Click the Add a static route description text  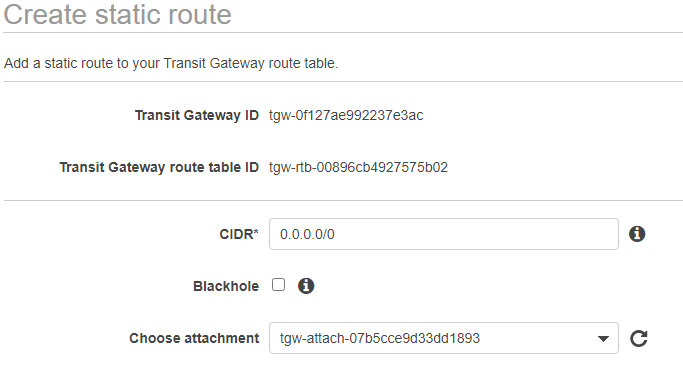pos(171,64)
